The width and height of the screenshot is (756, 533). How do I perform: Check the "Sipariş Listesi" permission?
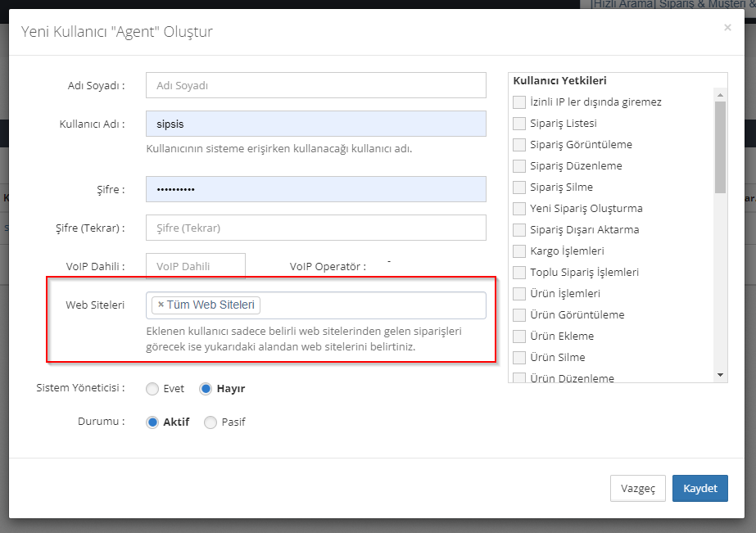point(518,124)
